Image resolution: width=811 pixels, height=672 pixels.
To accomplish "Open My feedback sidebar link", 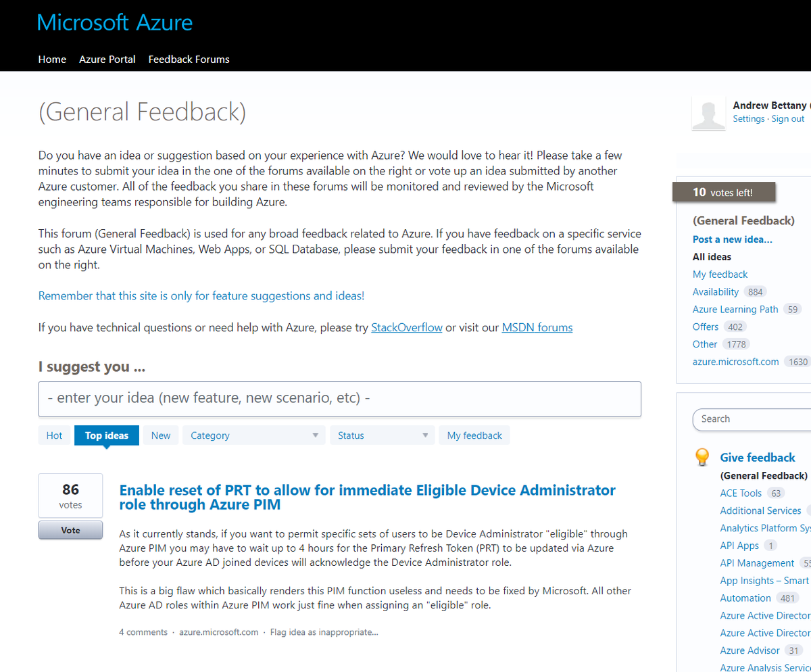I will point(720,274).
